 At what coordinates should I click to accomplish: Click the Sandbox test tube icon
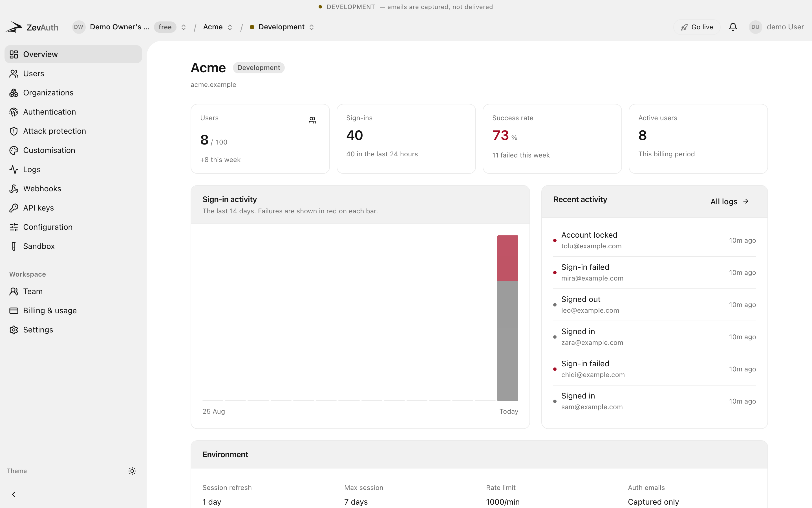14,246
